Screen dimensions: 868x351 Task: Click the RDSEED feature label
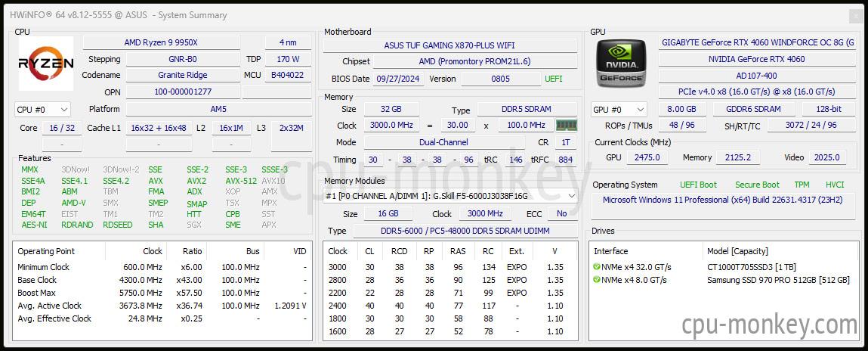(x=117, y=225)
